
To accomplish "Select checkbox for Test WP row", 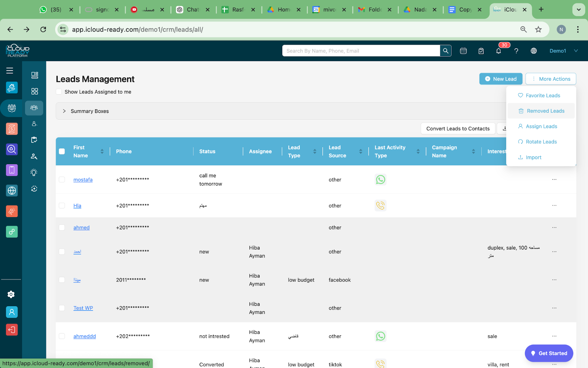I will point(62,308).
